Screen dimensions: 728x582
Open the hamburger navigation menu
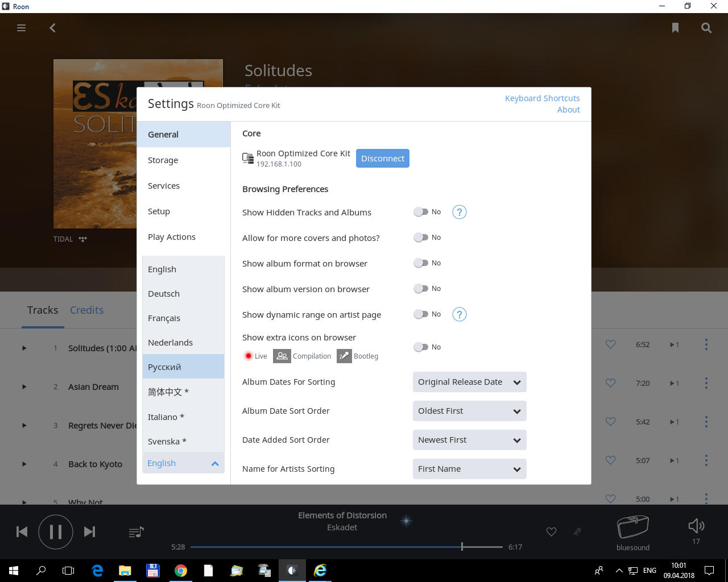click(22, 28)
